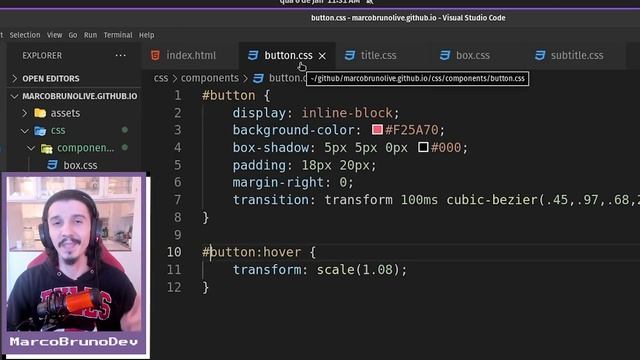This screenshot has height=360, width=640.
Task: Click the display property name
Action: (260, 113)
